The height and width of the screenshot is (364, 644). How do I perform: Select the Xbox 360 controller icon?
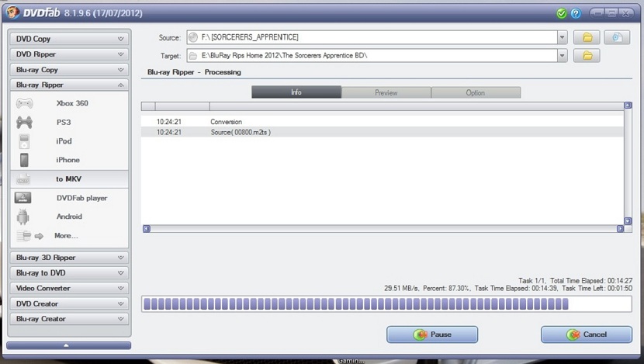pos(24,102)
